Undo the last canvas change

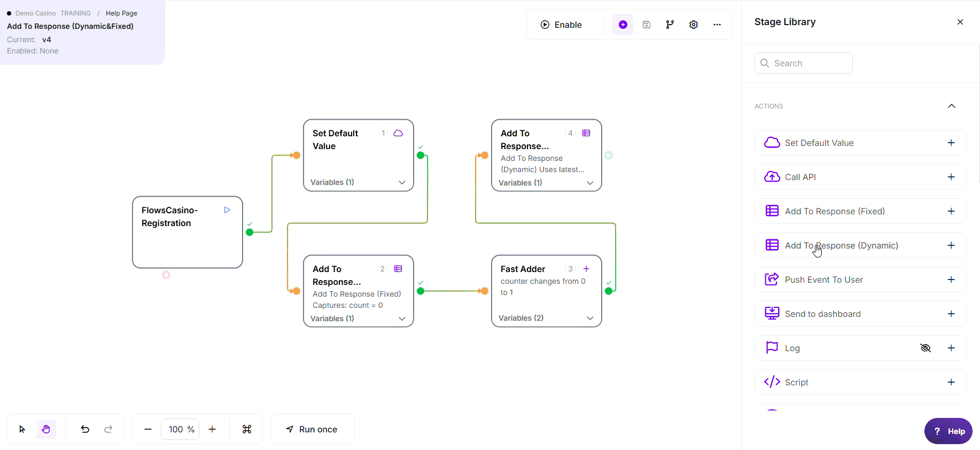pos(85,429)
